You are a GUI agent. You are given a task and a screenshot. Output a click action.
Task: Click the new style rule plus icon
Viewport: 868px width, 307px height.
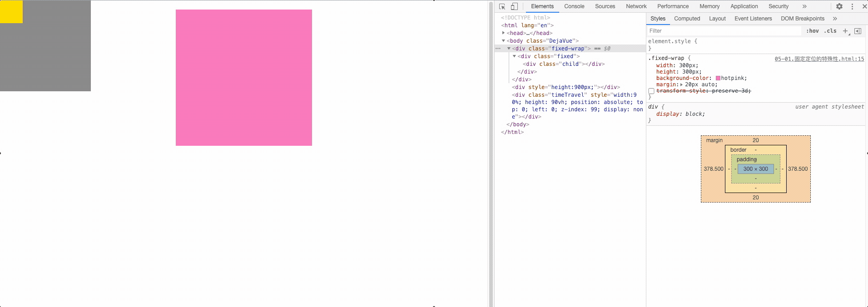(845, 31)
